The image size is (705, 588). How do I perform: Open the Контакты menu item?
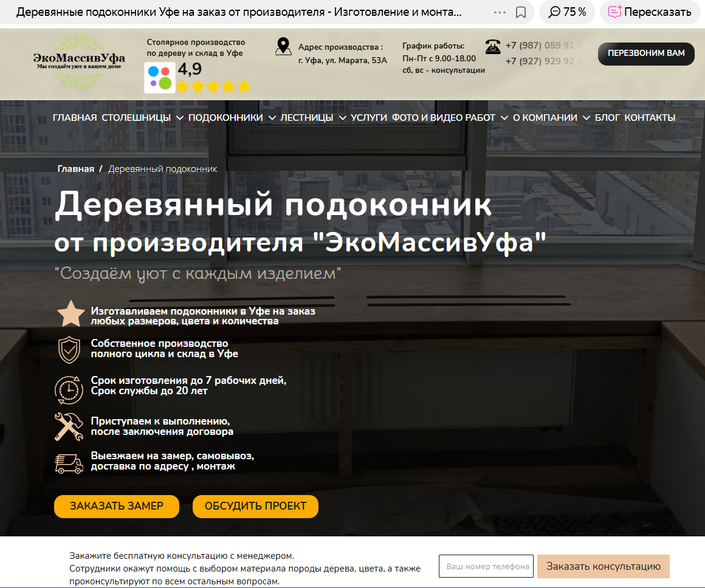tap(650, 118)
